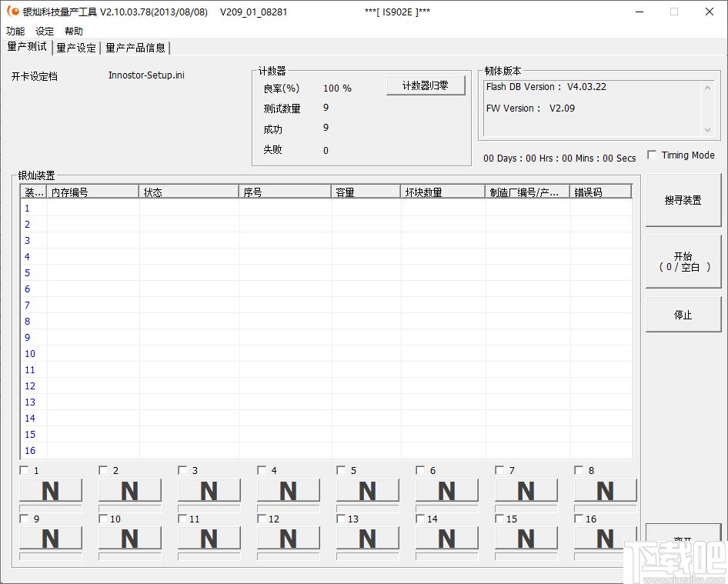Click the N status button for port 7
Image resolution: width=728 pixels, height=584 pixels.
point(526,490)
